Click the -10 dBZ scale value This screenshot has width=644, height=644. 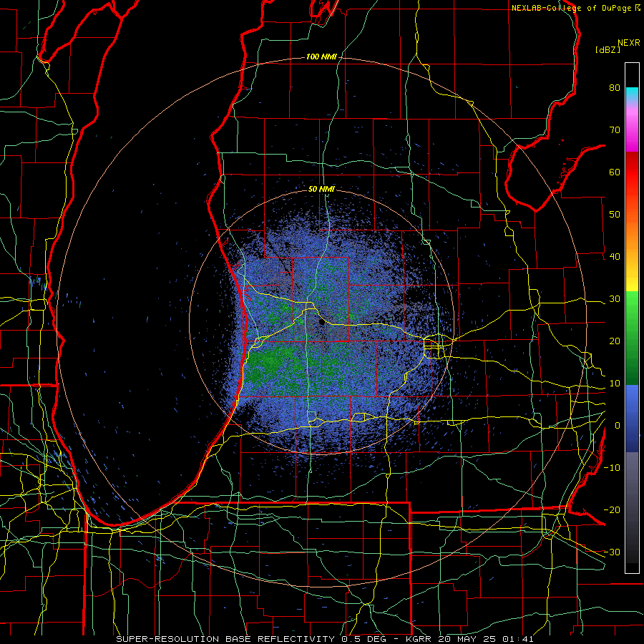click(x=612, y=468)
